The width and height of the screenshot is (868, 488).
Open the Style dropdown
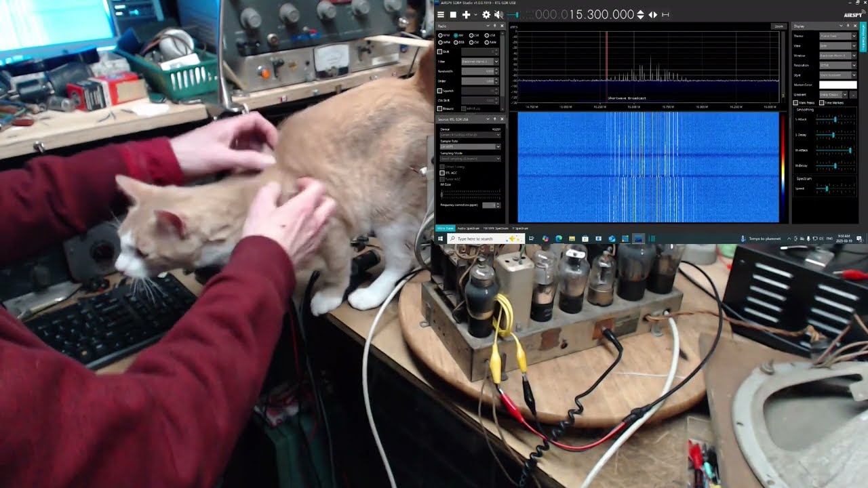coord(838,75)
